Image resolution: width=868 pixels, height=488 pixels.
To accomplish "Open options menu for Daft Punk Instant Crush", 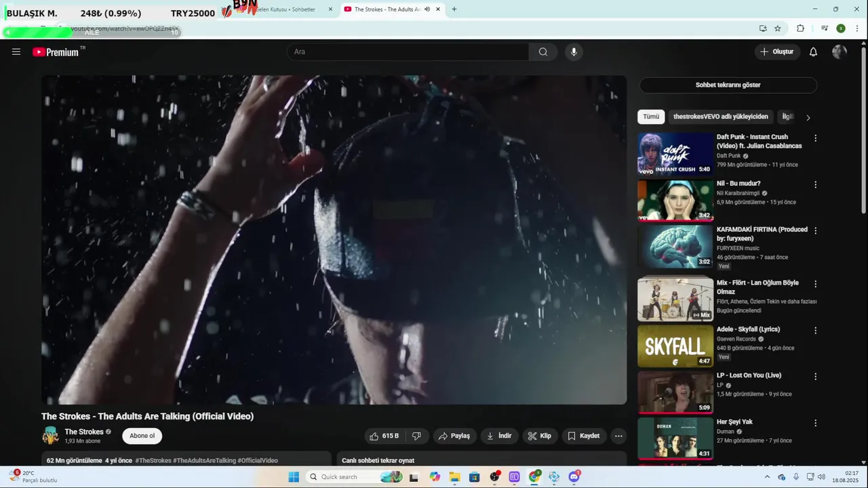I will tap(815, 138).
